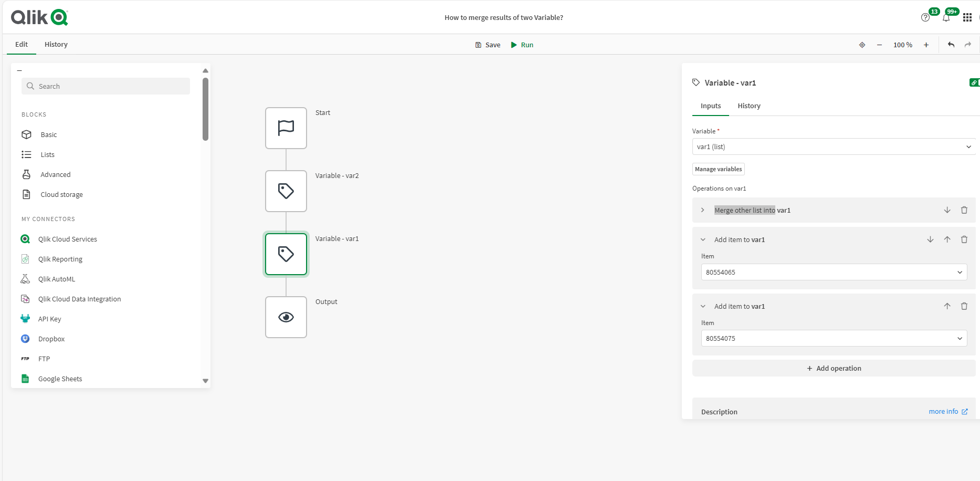Move Merge other list operation down
This screenshot has height=481, width=980.
947,210
